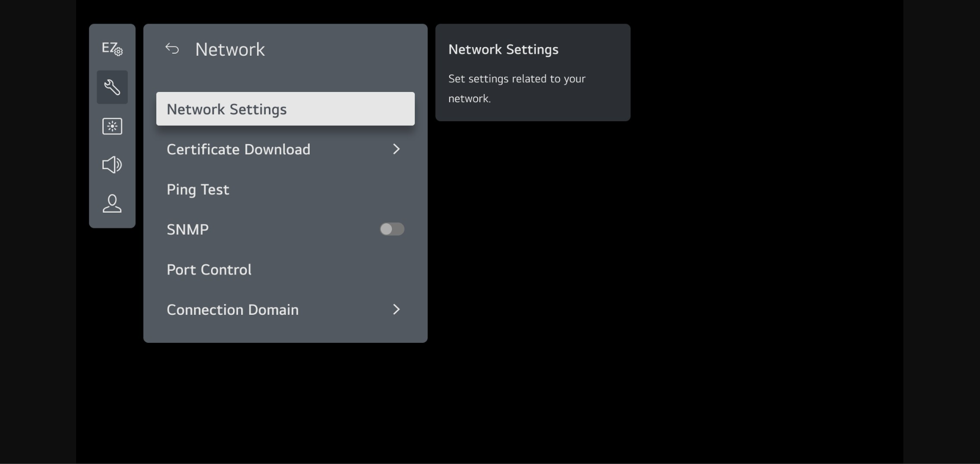Click the Connection Domain label
The image size is (980, 464).
232,310
